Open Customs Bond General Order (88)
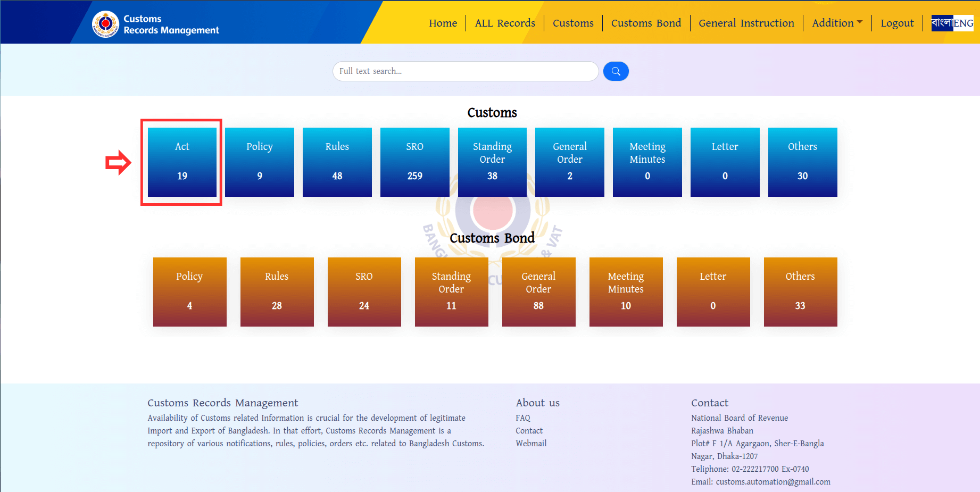This screenshot has height=492, width=980. [539, 292]
